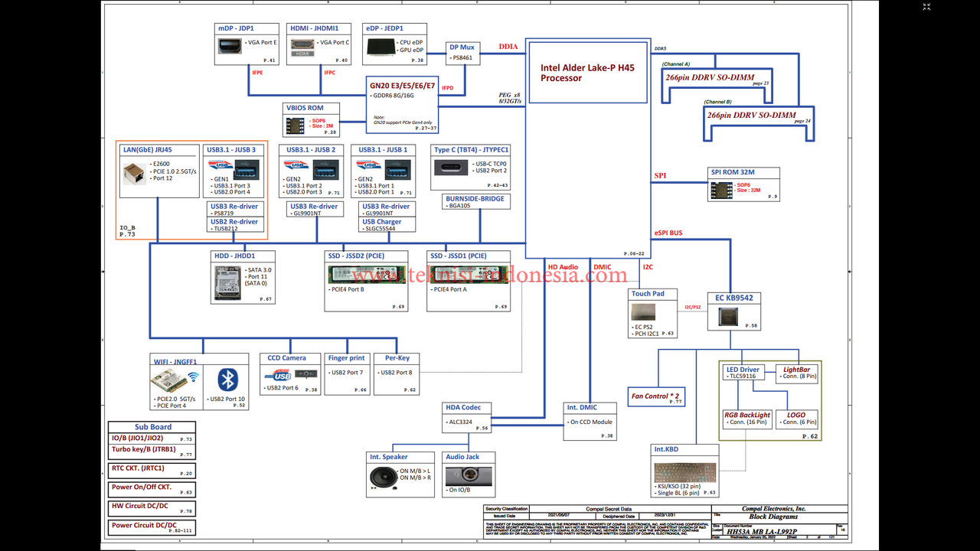Click the Compal Electronics, Inc. text
Screen dimensions: 980x551
coord(774,508)
